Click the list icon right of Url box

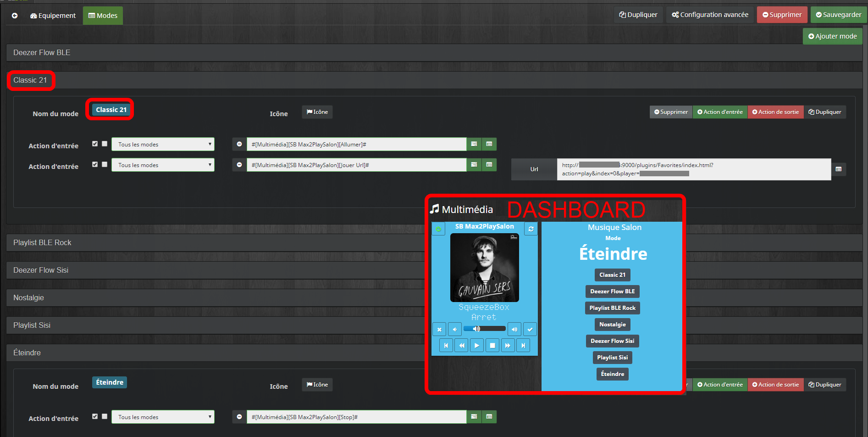tap(839, 169)
